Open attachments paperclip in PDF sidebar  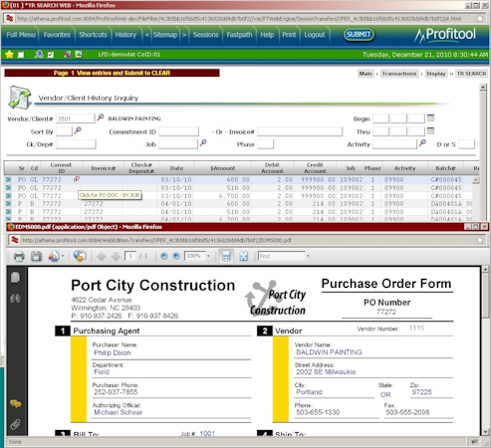point(15,424)
